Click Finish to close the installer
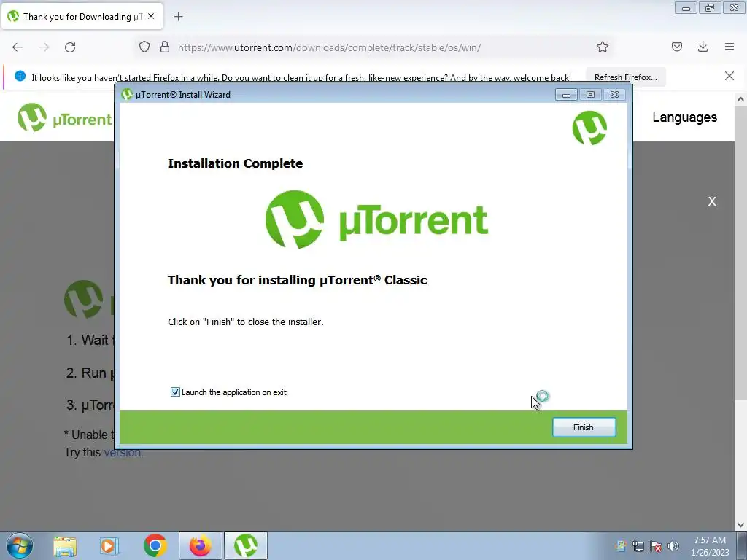The width and height of the screenshot is (747, 560). point(584,427)
